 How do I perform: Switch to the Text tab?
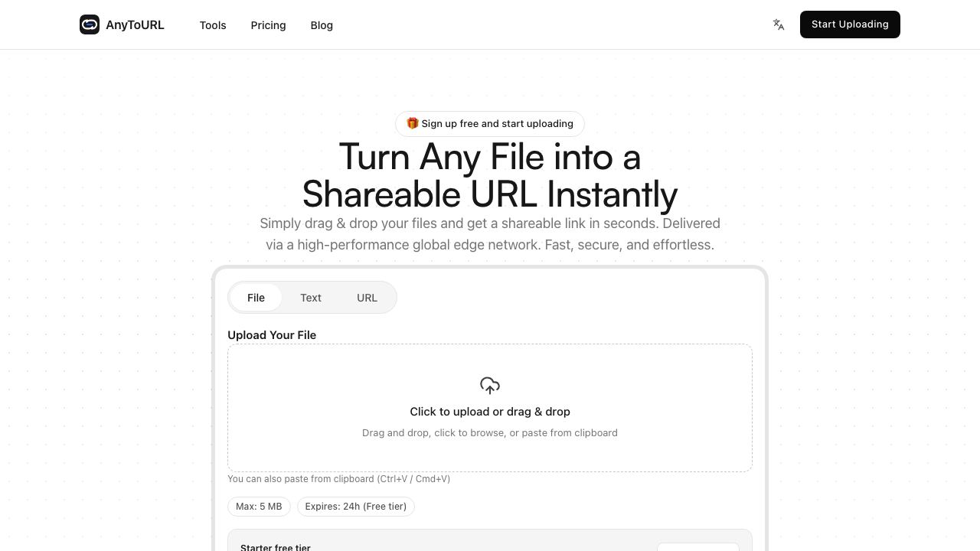[311, 298]
